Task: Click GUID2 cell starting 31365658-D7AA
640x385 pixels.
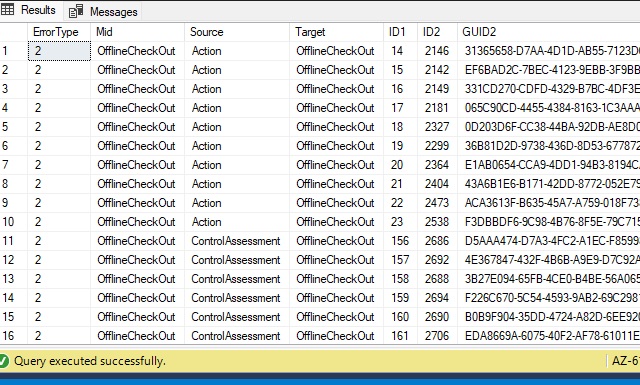Action: [x=549, y=51]
